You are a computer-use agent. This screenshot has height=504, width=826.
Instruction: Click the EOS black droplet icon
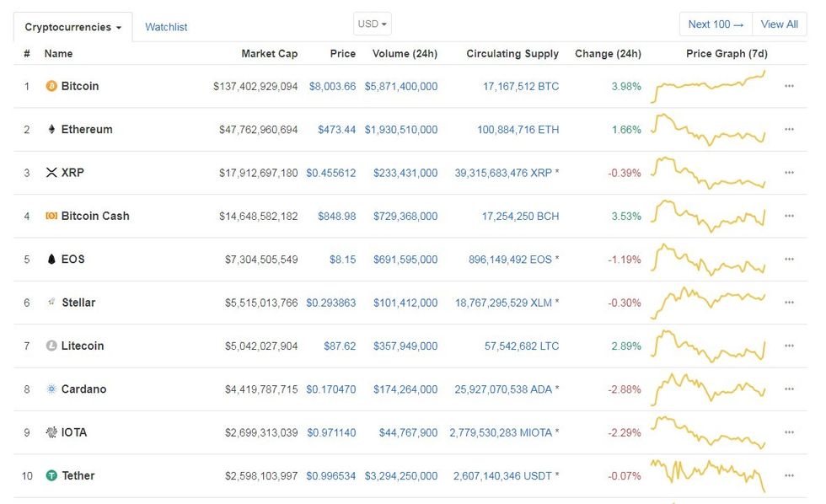pos(51,259)
